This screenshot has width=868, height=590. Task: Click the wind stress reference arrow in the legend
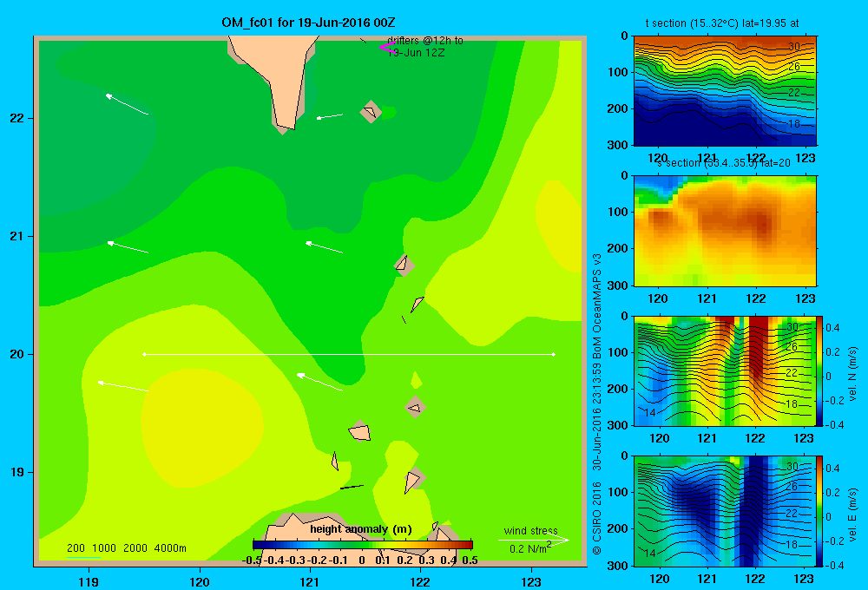(x=533, y=540)
